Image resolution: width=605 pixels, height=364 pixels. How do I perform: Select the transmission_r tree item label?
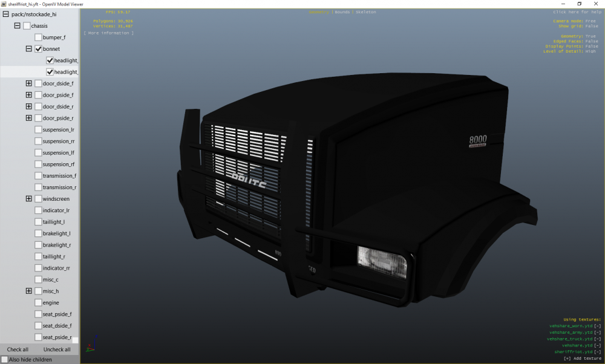[x=59, y=187]
